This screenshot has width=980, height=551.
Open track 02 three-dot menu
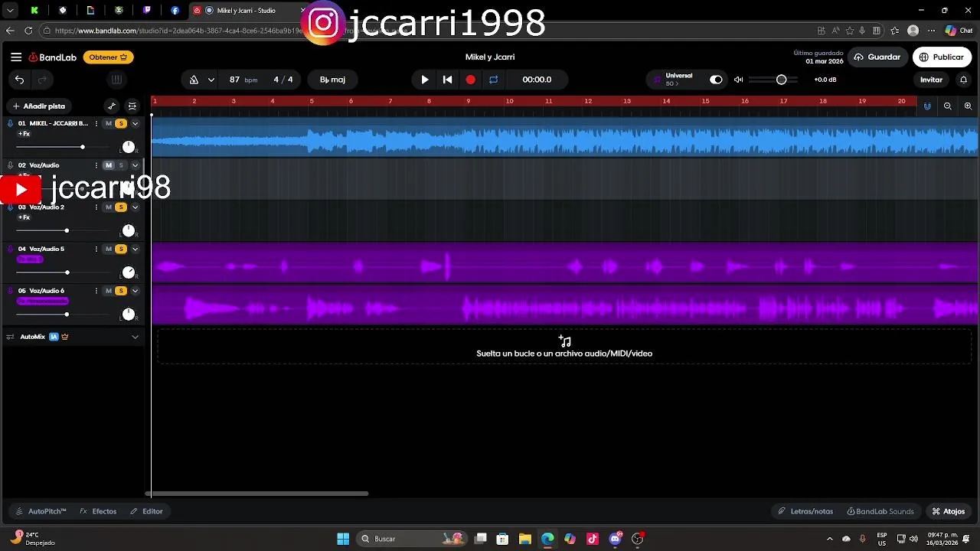(x=96, y=165)
